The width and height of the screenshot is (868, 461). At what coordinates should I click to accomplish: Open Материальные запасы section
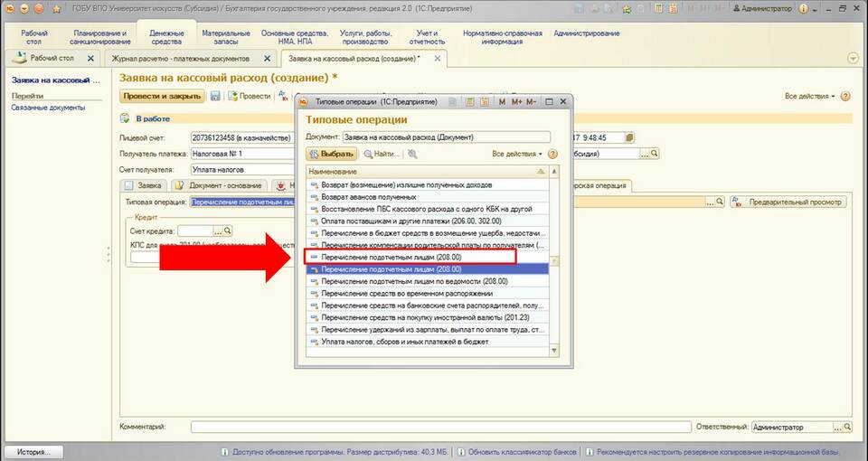226,38
